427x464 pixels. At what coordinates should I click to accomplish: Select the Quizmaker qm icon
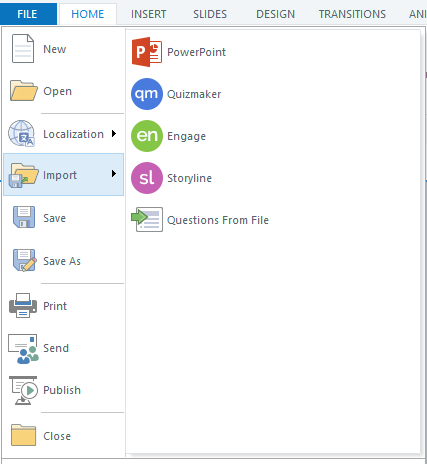click(147, 94)
